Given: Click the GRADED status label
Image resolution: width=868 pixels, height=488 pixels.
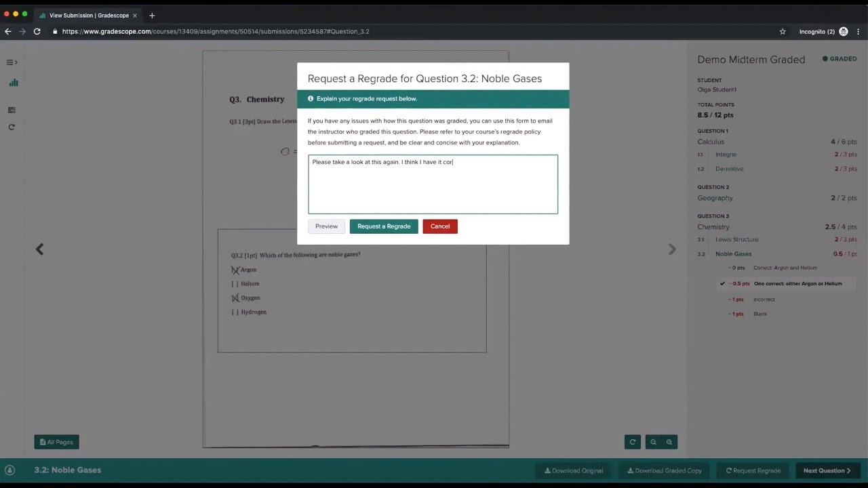Looking at the screenshot, I should pyautogui.click(x=840, y=59).
